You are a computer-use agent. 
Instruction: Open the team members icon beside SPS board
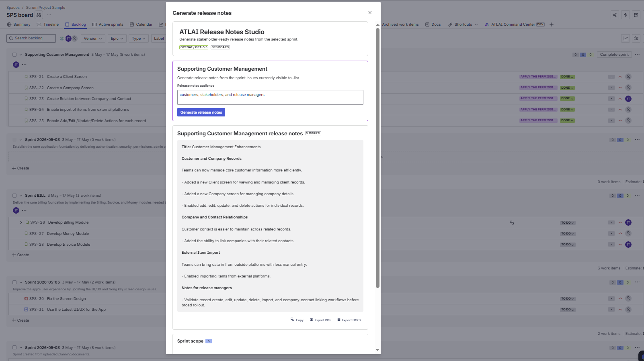coord(39,15)
